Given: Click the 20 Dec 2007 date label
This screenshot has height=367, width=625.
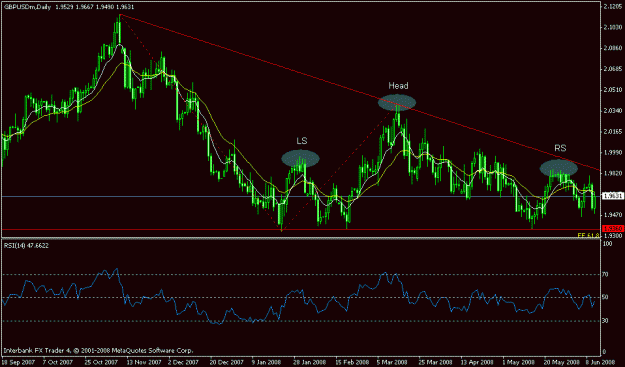Looking at the screenshot, I should 226,363.
